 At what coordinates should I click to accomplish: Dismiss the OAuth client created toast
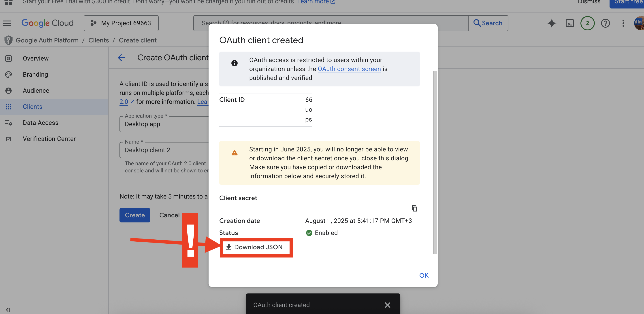coord(387,305)
